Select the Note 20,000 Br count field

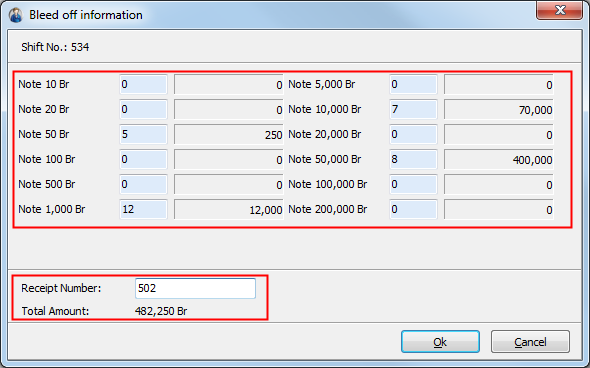pos(413,134)
